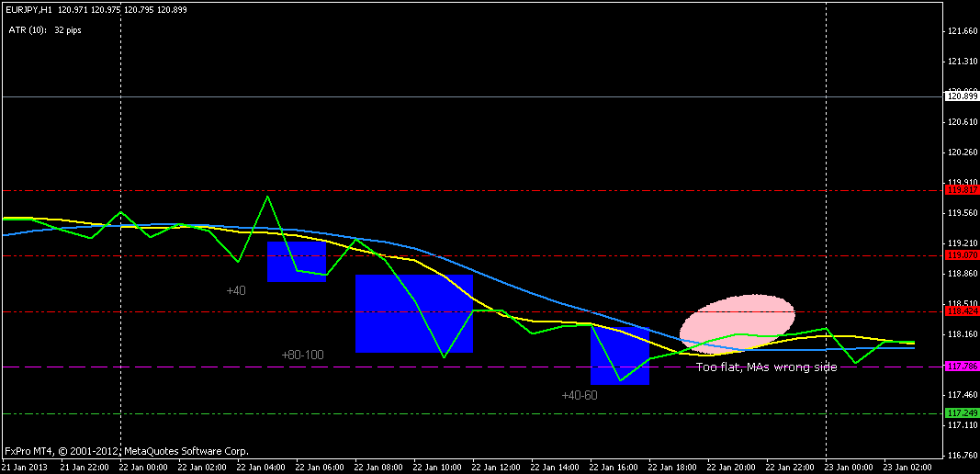
Task: Click the '23 Jan 00:00' time axis label
Action: point(846,467)
